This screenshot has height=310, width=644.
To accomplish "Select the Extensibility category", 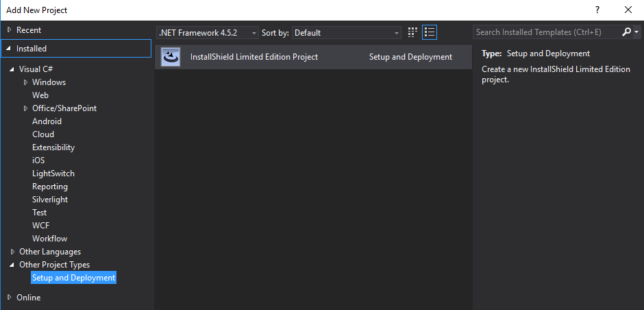I will 53,147.
